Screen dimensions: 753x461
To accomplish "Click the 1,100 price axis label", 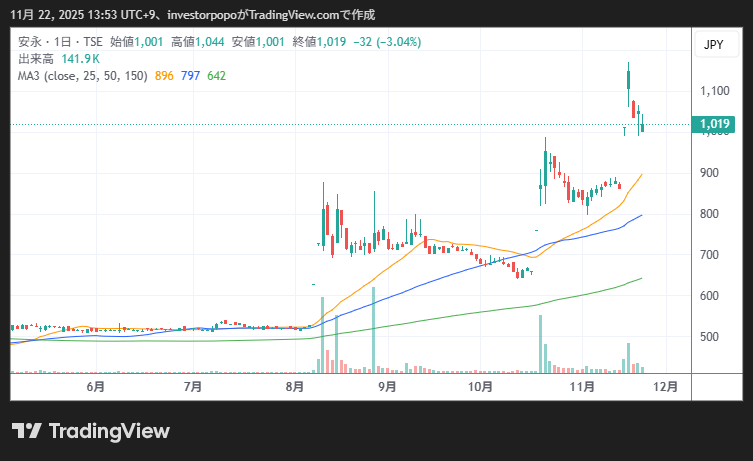I will pyautogui.click(x=714, y=91).
